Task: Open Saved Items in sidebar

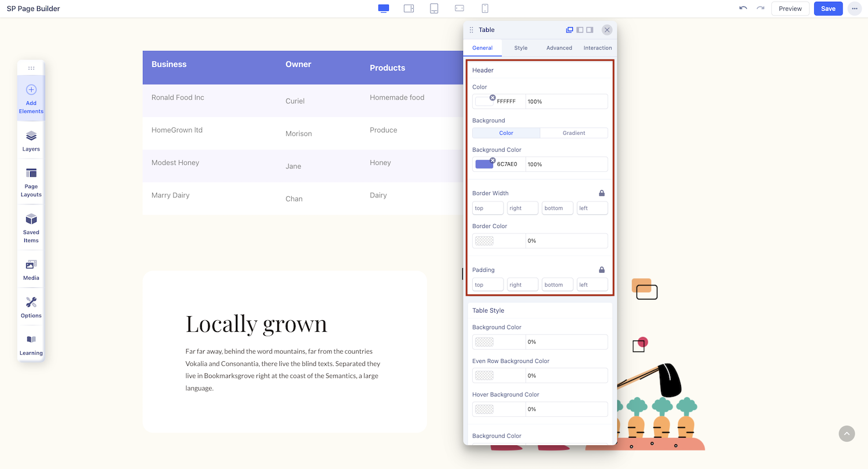Action: (31, 228)
